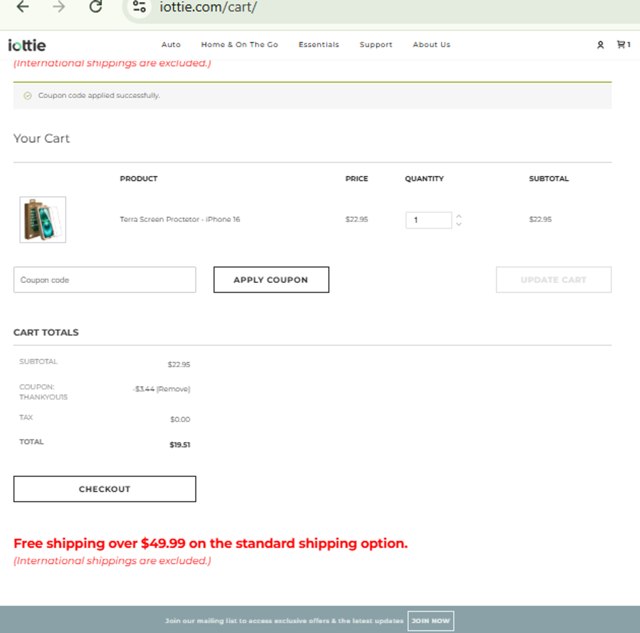This screenshot has height=633, width=640.
Task: Select the SUBTOTAL column header
Action: (549, 179)
